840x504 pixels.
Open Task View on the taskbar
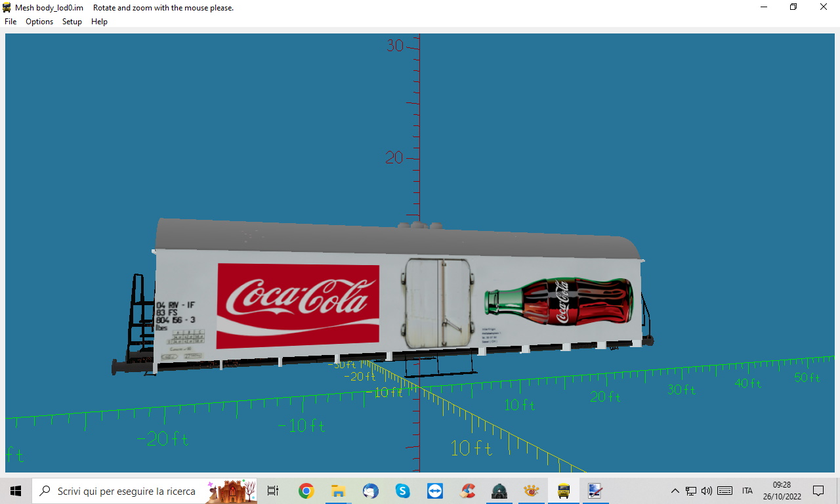[273, 491]
